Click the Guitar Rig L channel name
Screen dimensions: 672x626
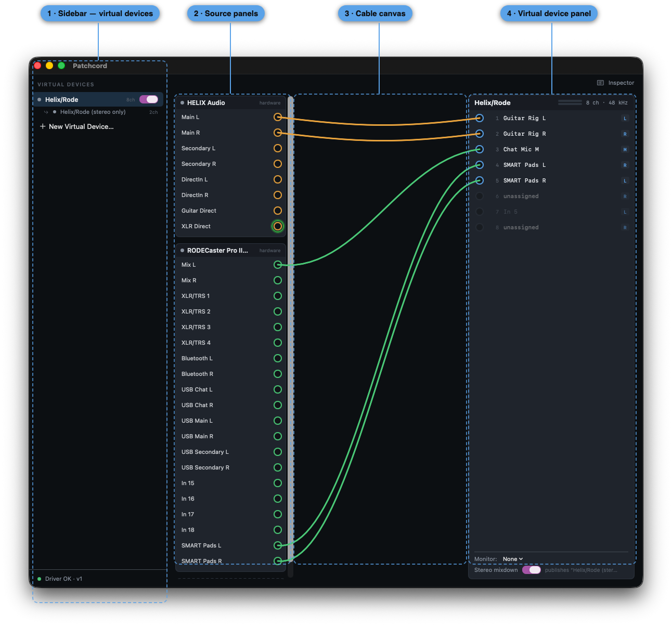pos(524,118)
